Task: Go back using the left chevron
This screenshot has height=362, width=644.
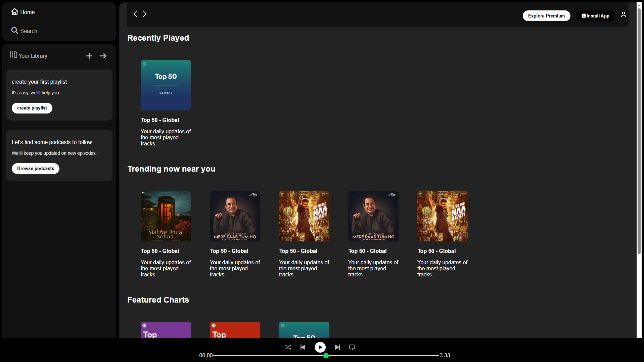Action: point(135,14)
